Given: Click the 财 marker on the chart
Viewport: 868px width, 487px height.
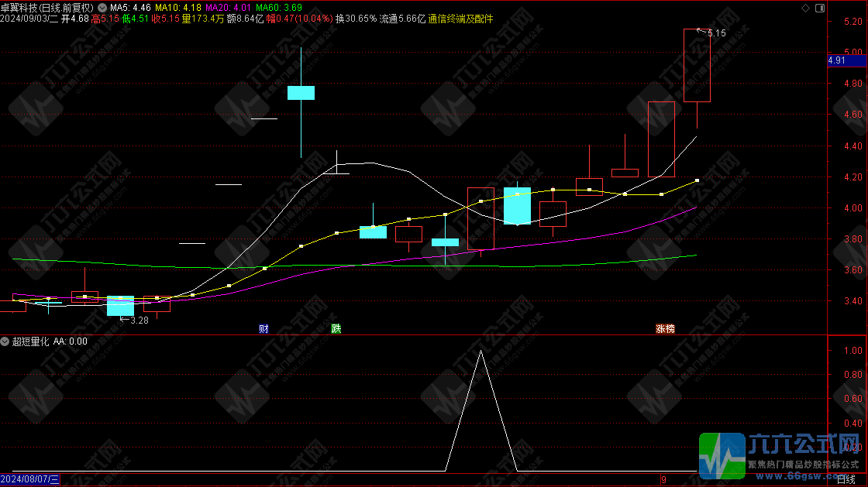Looking at the screenshot, I should (x=263, y=329).
